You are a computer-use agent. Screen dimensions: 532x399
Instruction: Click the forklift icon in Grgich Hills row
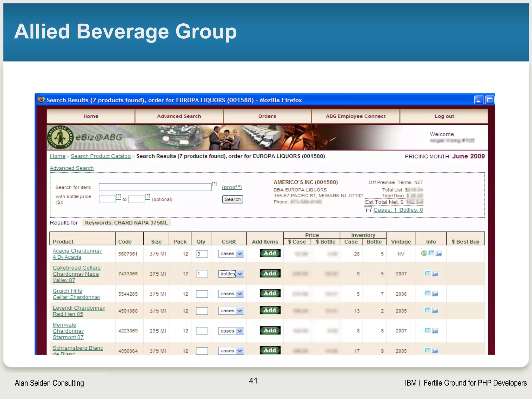pyautogui.click(x=435, y=294)
